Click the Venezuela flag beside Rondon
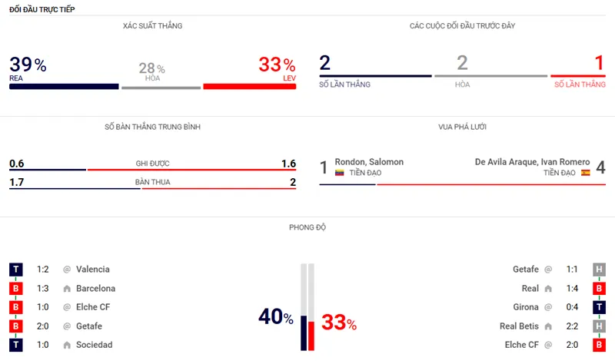 pyautogui.click(x=339, y=174)
